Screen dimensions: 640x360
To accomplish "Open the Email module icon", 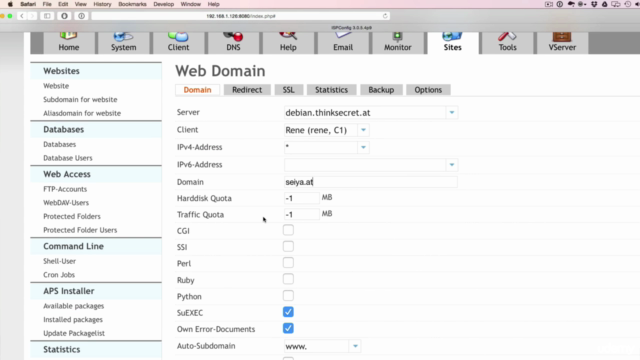I will pyautogui.click(x=343, y=42).
